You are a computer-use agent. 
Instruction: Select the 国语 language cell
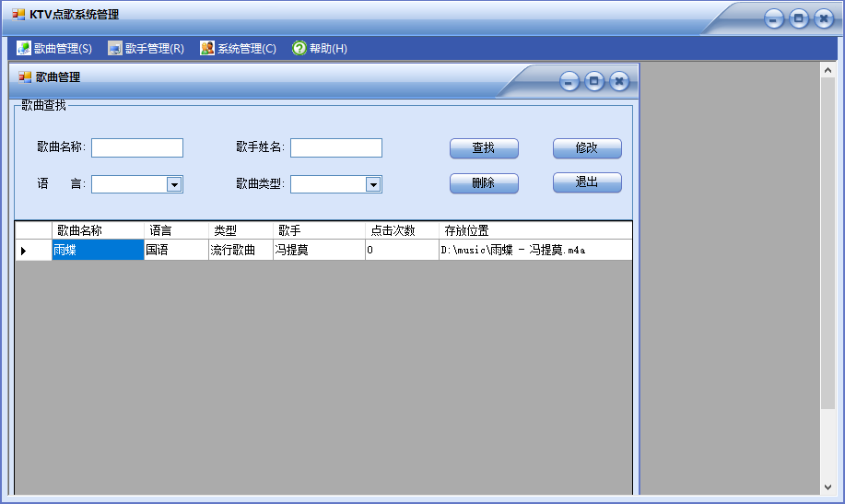coord(176,250)
